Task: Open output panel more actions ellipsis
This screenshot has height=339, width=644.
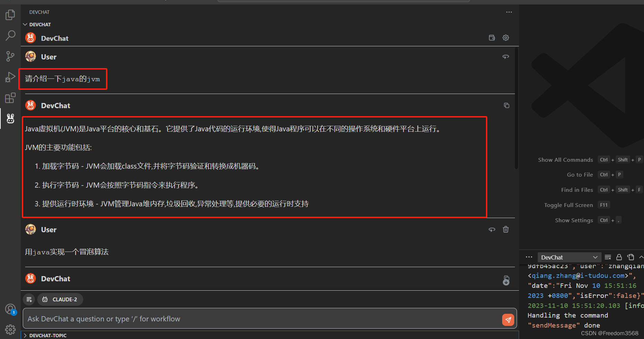Action: pyautogui.click(x=529, y=257)
